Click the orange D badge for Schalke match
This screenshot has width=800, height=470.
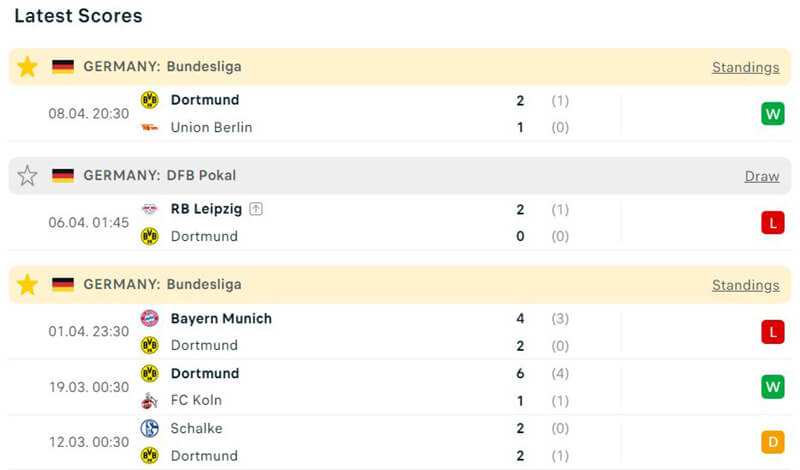pyautogui.click(x=772, y=441)
